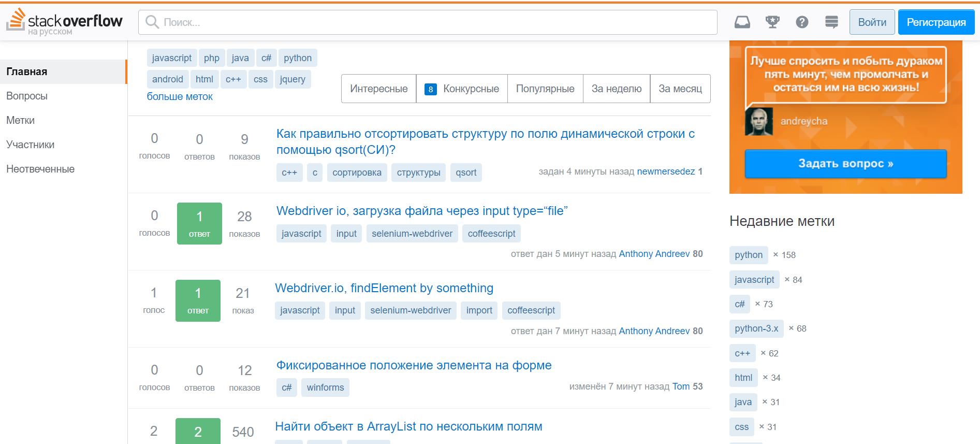Switch to the Конкурсные tab
This screenshot has width=980, height=444.
[x=461, y=89]
